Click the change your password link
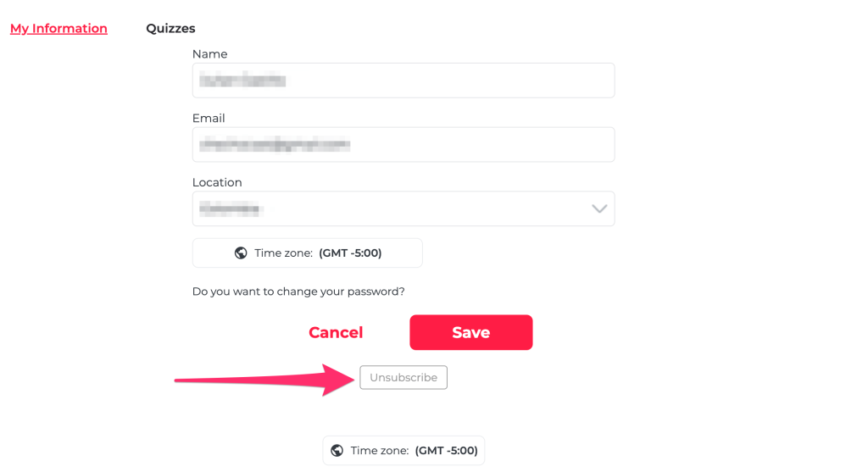This screenshot has width=868, height=472. (x=298, y=292)
